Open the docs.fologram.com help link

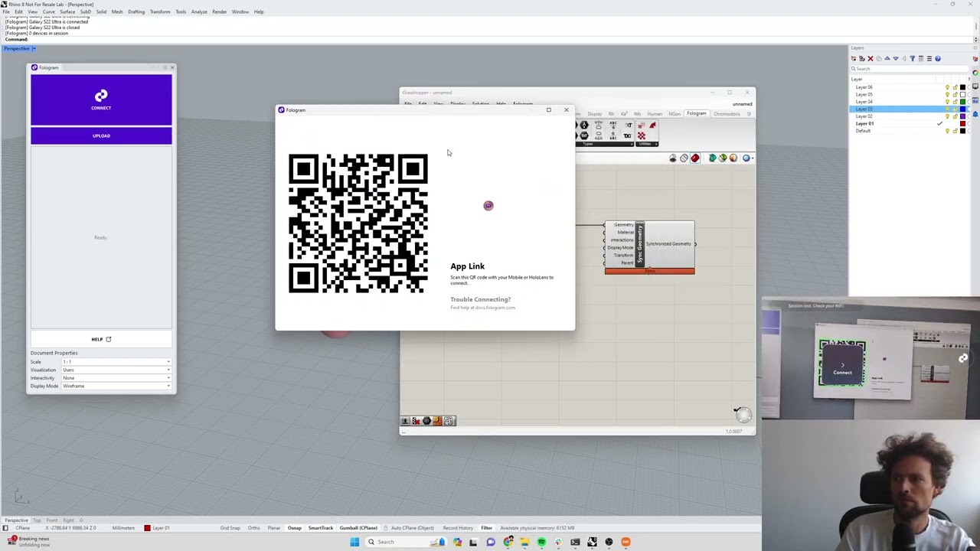click(x=482, y=308)
